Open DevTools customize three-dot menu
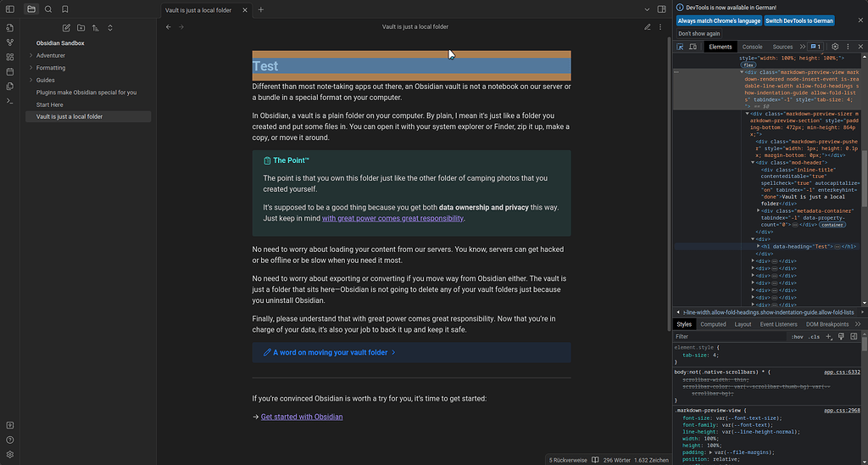Screen dimensions: 868x465 tap(848, 48)
